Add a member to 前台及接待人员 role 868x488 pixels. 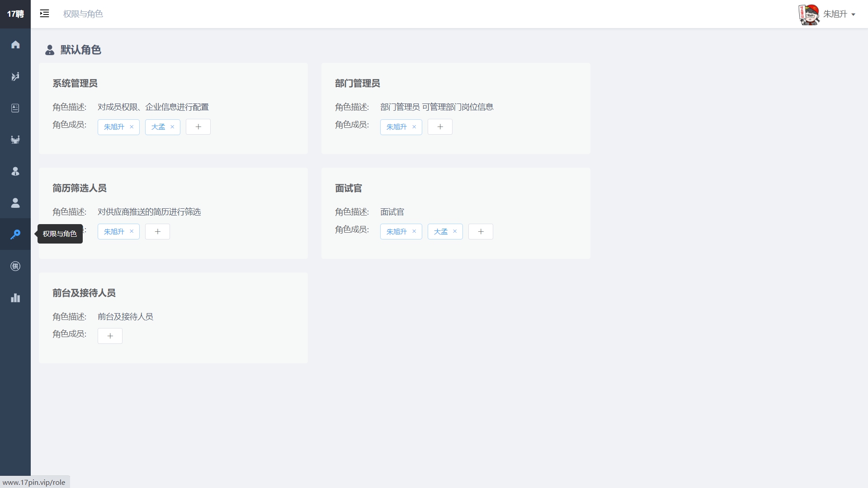pyautogui.click(x=110, y=336)
